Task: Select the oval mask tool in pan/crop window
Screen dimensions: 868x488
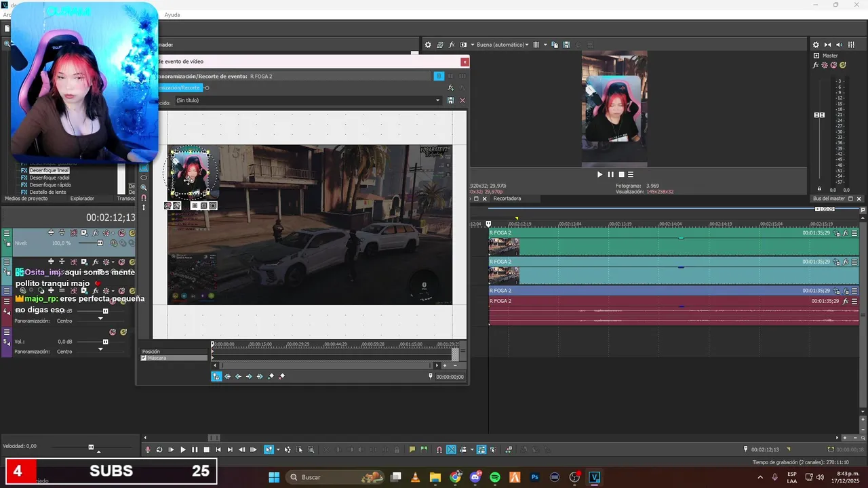Action: (143, 178)
